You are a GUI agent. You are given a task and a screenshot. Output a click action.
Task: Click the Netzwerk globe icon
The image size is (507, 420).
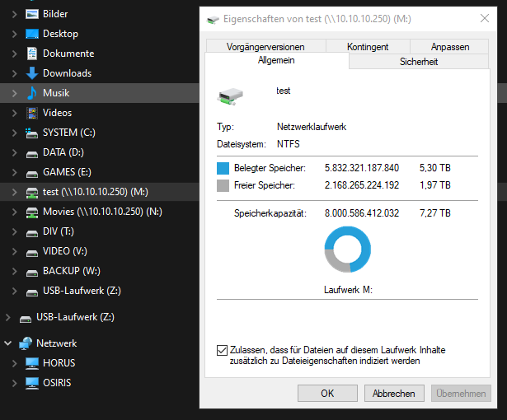(x=26, y=343)
